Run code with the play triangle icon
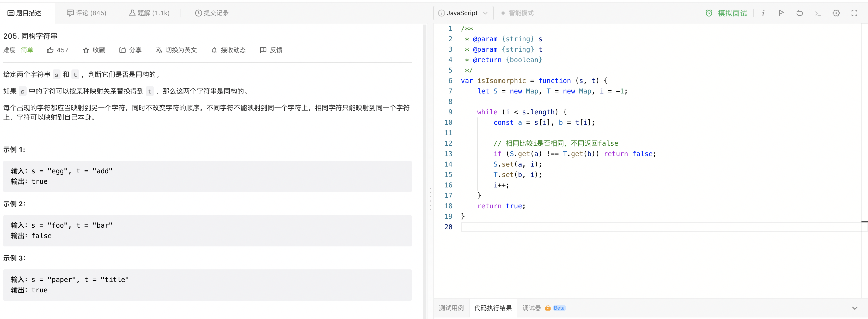The image size is (868, 319). [781, 13]
